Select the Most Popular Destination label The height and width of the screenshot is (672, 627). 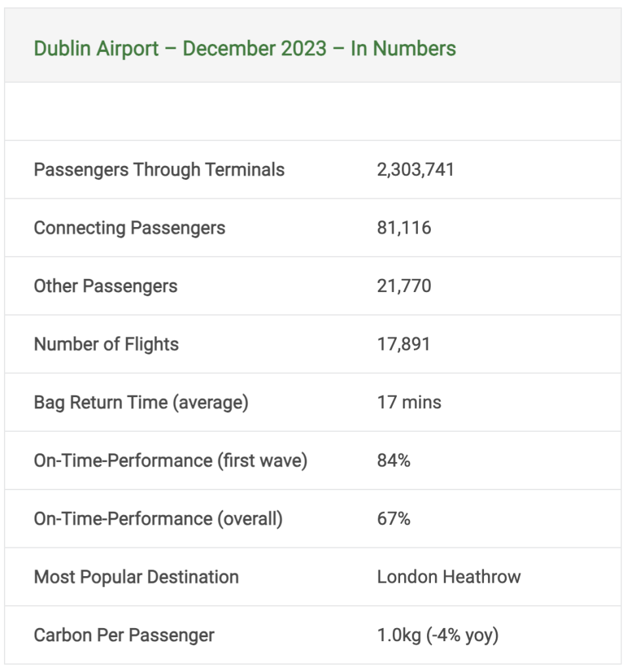coord(136,577)
